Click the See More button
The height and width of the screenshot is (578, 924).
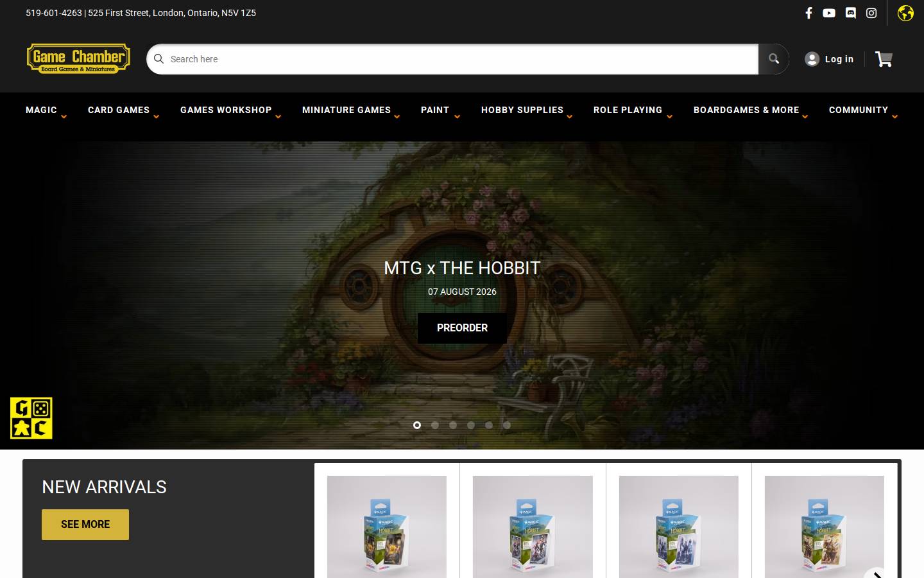coord(85,525)
